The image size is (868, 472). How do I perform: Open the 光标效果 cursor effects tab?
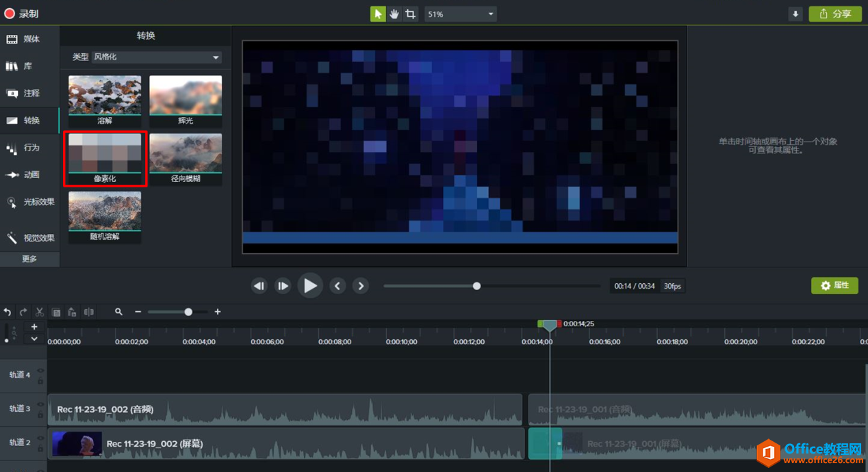point(29,202)
